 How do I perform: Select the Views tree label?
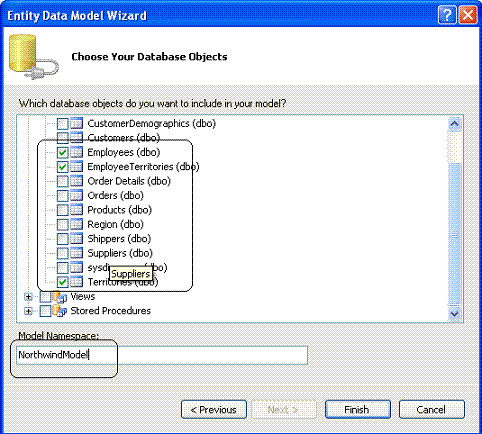tap(83, 296)
